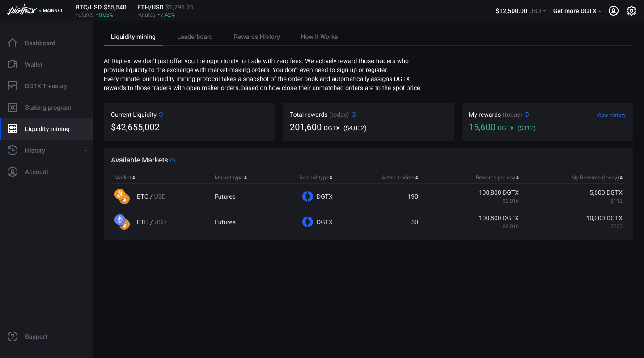This screenshot has width=644, height=358.
Task: Open user profile icon in top bar
Action: point(613,11)
